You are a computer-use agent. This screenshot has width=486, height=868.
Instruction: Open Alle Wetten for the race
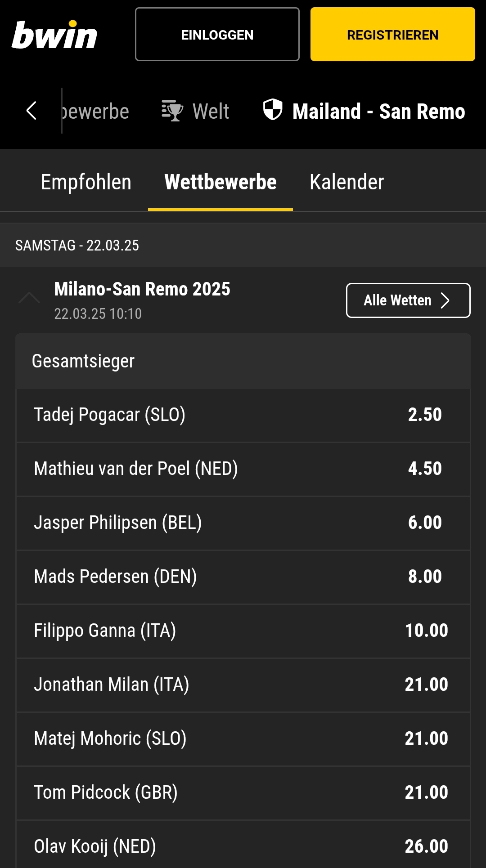(x=408, y=300)
